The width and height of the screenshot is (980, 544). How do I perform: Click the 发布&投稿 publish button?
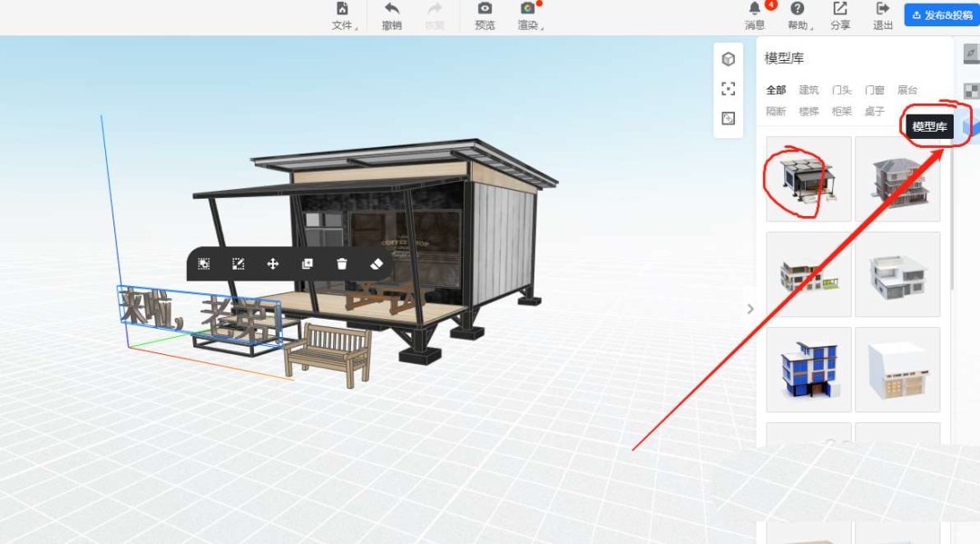940,15
